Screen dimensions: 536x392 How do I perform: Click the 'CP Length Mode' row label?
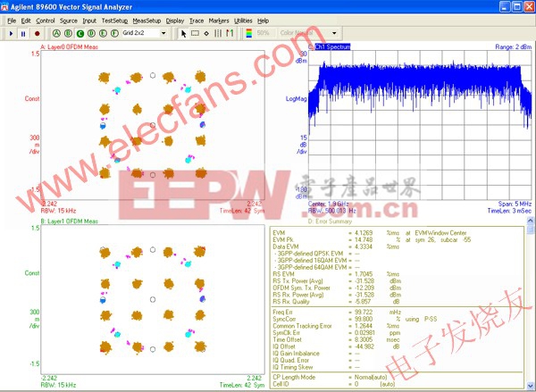tap(294, 378)
